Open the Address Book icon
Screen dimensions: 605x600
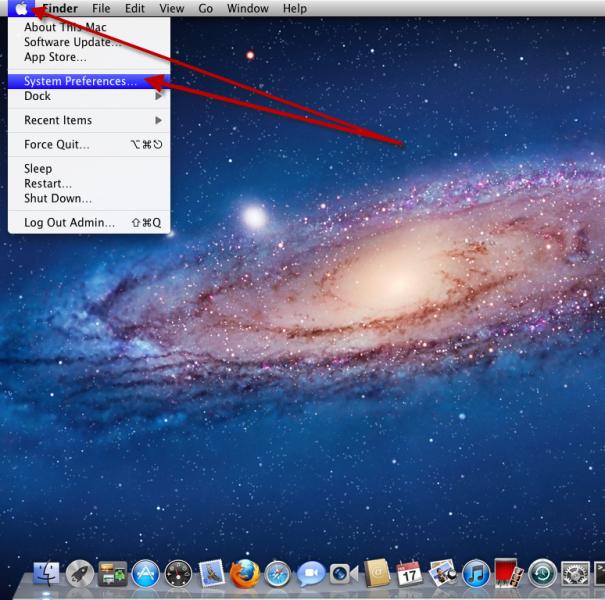click(376, 575)
